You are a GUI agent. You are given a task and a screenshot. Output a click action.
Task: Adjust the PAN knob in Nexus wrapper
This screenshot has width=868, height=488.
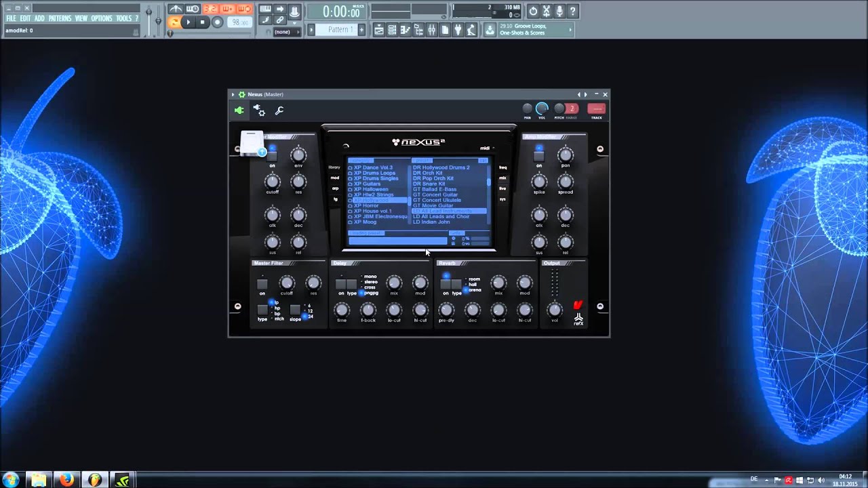[x=527, y=108]
